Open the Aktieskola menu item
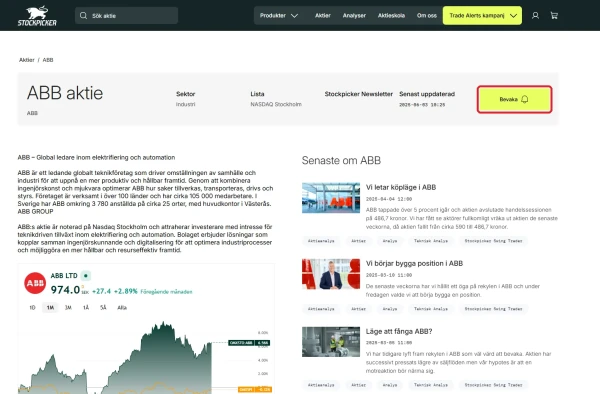Image resolution: width=600 pixels, height=394 pixels. coord(391,16)
